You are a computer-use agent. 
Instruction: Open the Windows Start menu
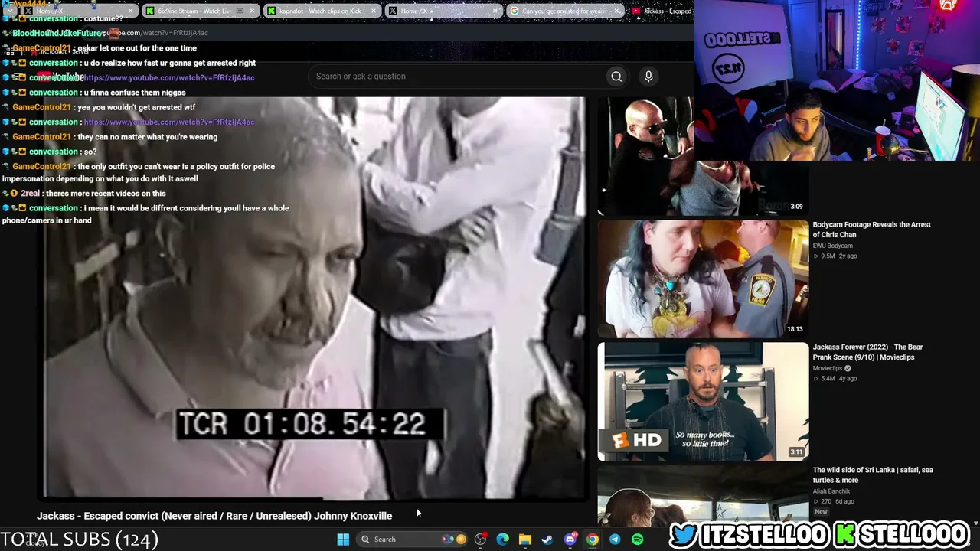(x=343, y=540)
